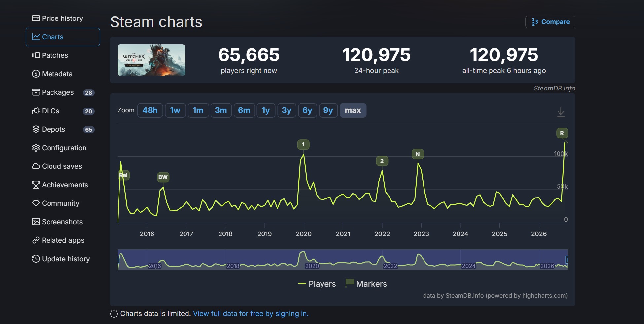Click the Cloud saves cloud icon
The width and height of the screenshot is (644, 324).
point(36,166)
